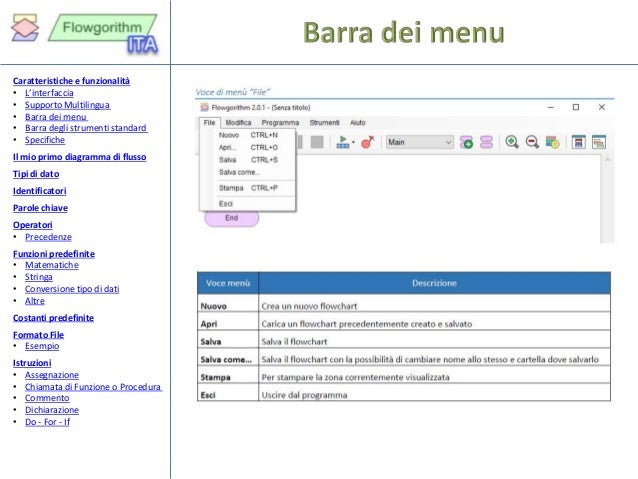Choose Salva come... in the File menu
This screenshot has height=479, width=638.
click(x=248, y=172)
